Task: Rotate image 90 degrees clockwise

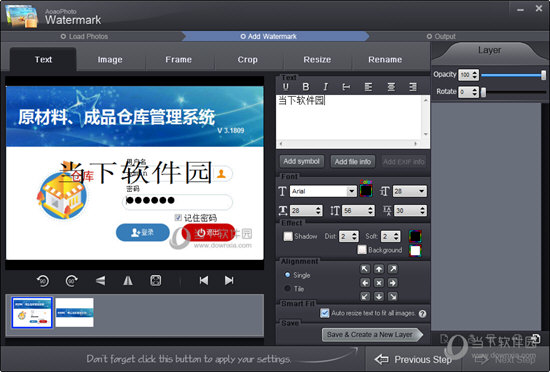Action: coord(72,280)
